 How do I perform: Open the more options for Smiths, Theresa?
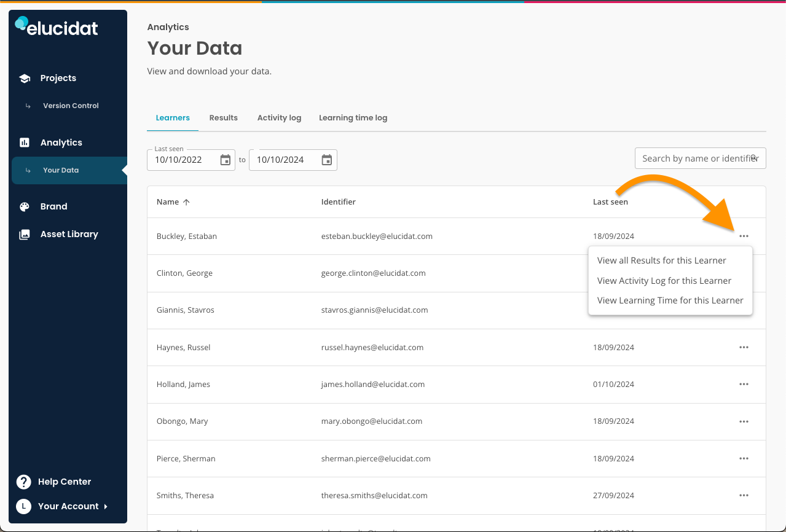(x=744, y=495)
